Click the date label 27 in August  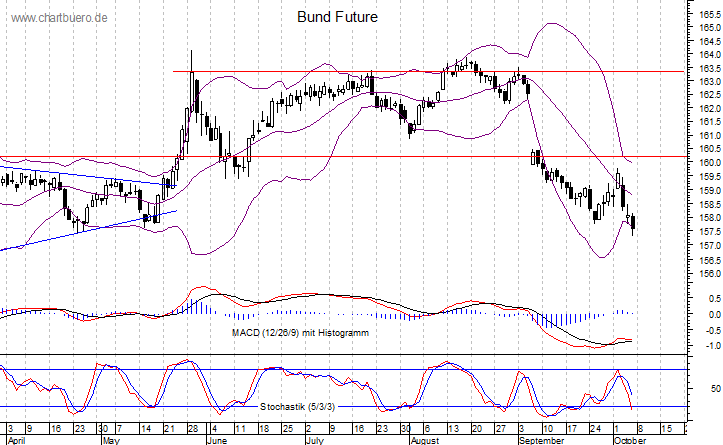[x=501, y=429]
